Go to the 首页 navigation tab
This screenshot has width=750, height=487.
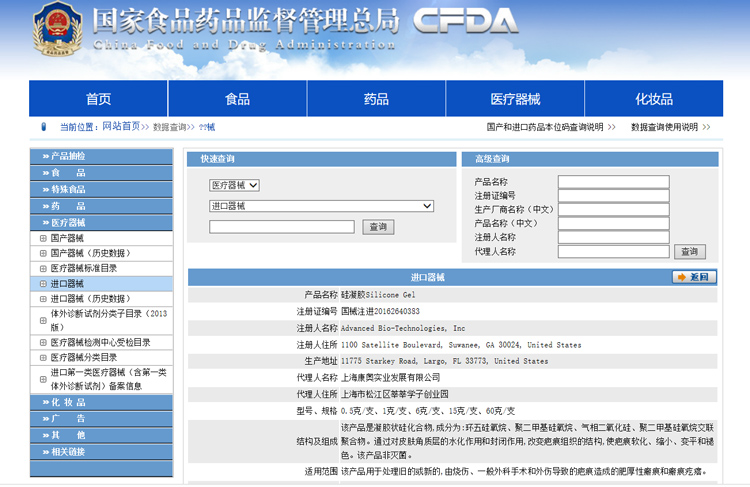pos(98,99)
